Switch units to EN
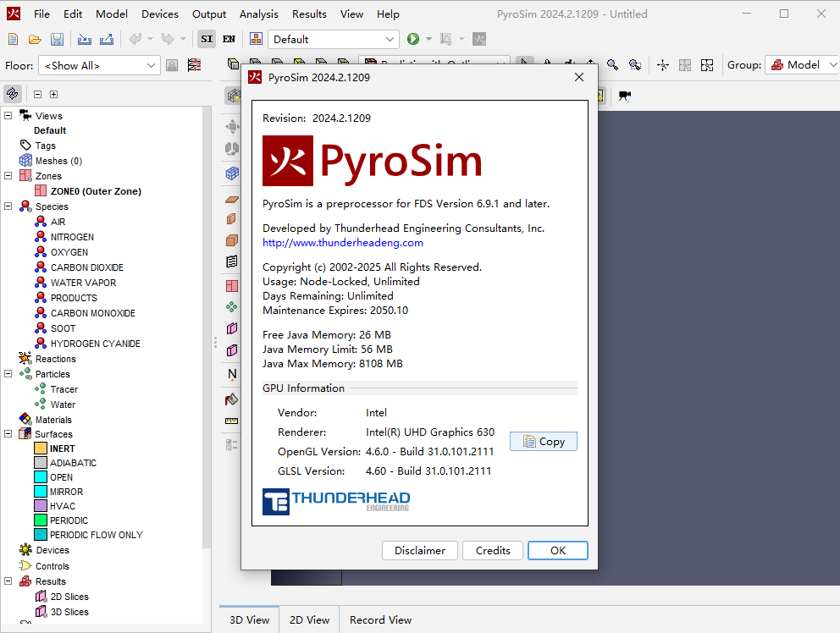The image size is (840, 633). point(229,39)
